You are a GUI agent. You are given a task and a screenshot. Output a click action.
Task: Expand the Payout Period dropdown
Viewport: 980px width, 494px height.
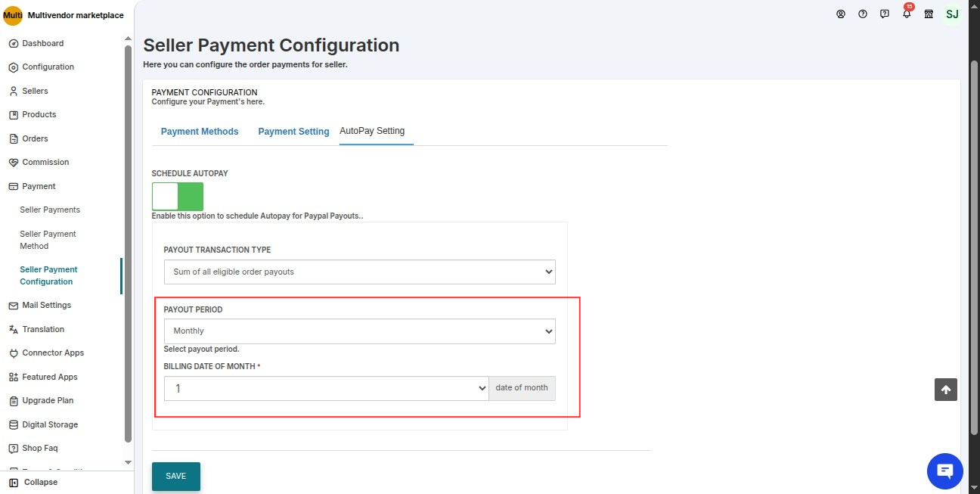tap(359, 331)
